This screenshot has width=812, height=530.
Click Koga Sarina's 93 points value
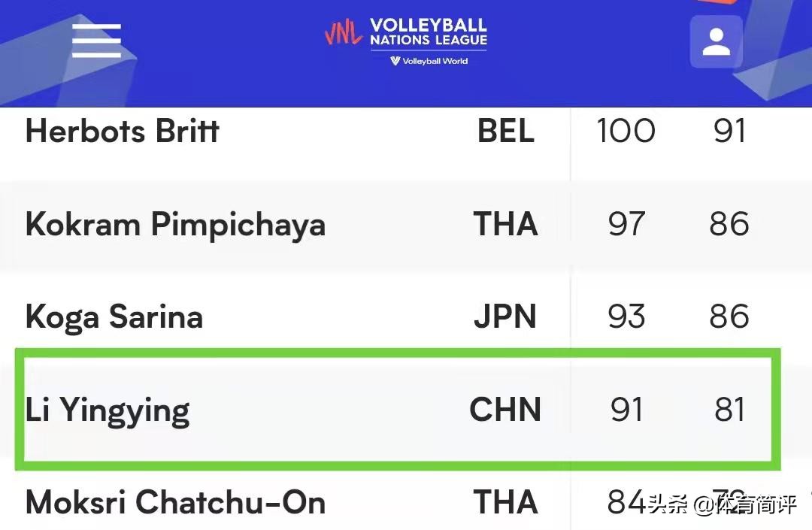(x=626, y=316)
